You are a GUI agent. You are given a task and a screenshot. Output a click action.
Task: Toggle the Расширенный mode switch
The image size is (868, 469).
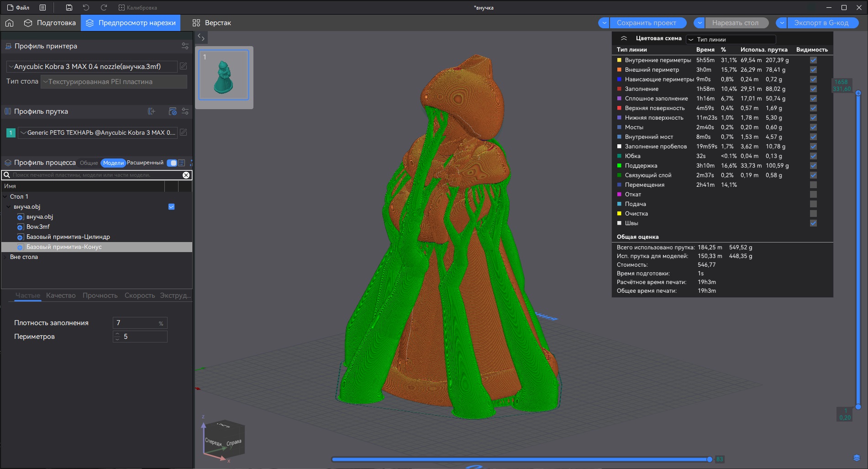click(172, 163)
